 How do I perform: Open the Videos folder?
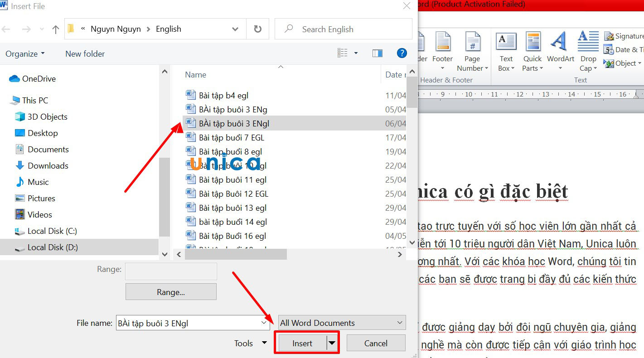[x=34, y=214]
